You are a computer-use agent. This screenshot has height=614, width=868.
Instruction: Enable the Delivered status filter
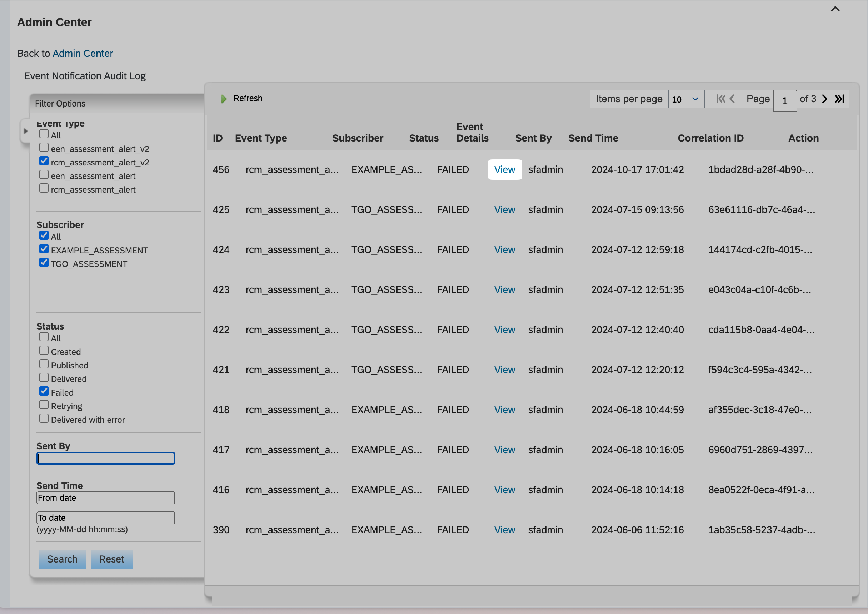[44, 377]
